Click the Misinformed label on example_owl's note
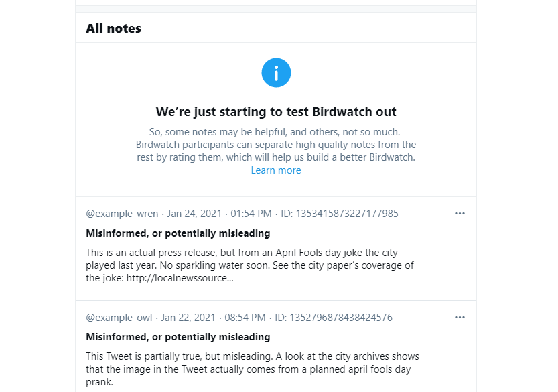The height and width of the screenshot is (392, 558). [x=178, y=337]
